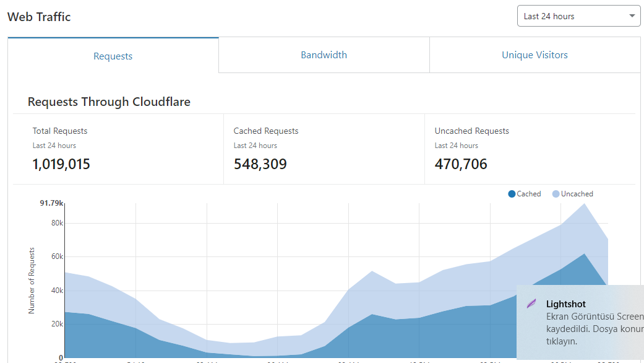Click the Uncached Requests label
Screen dimensions: 644x363
472,131
